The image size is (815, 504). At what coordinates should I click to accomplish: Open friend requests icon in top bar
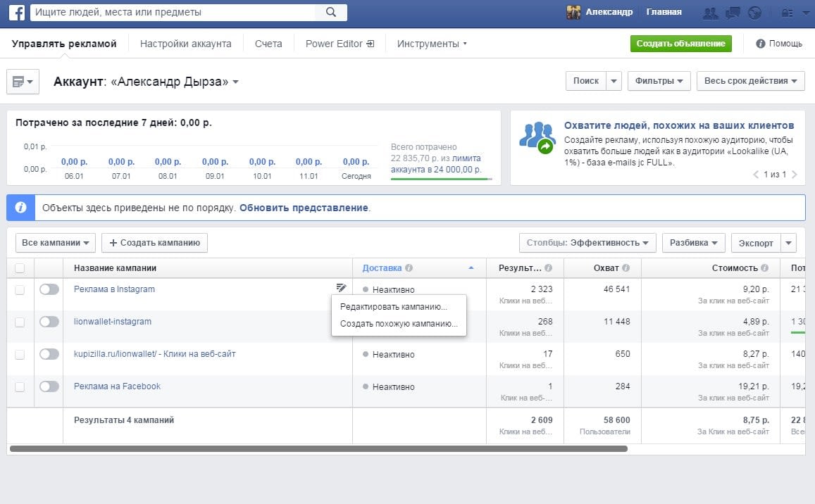pos(710,13)
